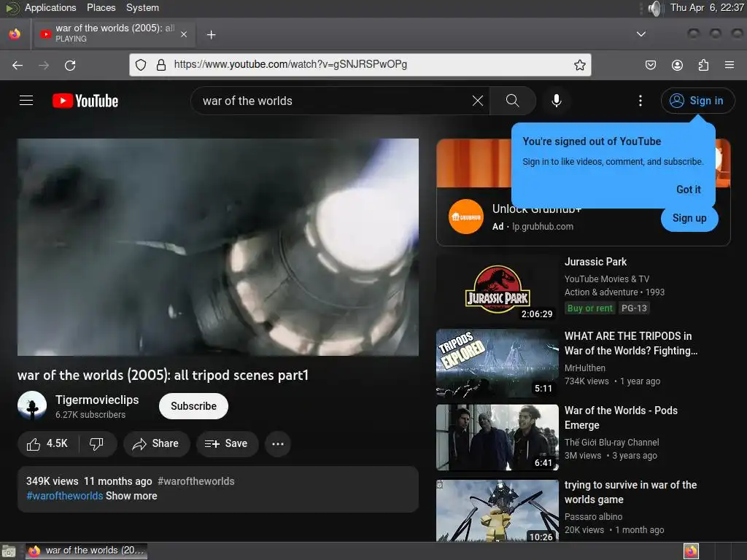Viewport: 747px width, 560px height.
Task: Open the Applications menu
Action: tap(50, 7)
